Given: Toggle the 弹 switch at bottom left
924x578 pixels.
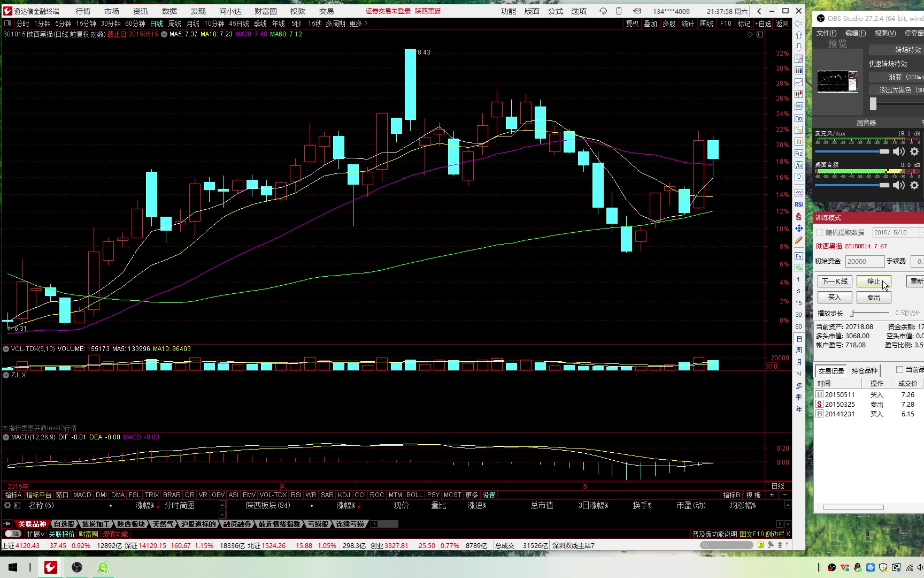Looking at the screenshot, I should coord(13,534).
